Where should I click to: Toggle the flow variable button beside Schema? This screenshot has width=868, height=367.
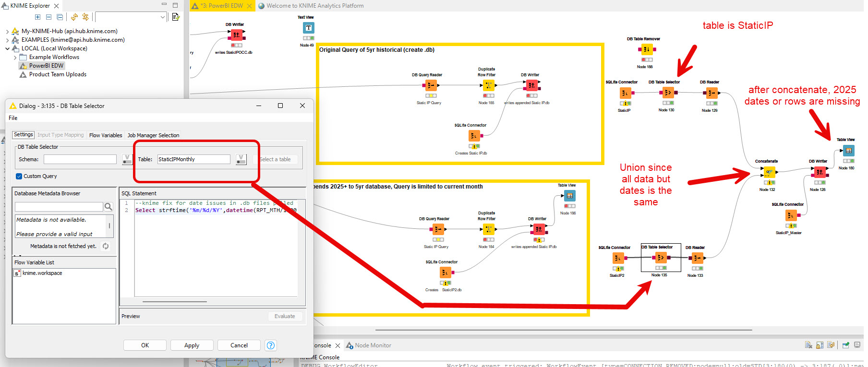tap(127, 159)
